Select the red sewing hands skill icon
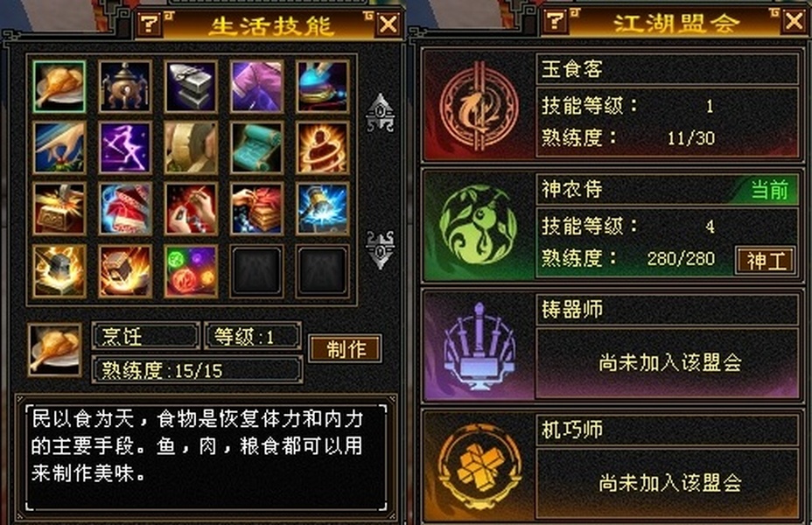This screenshot has height=525, width=812. point(191,209)
